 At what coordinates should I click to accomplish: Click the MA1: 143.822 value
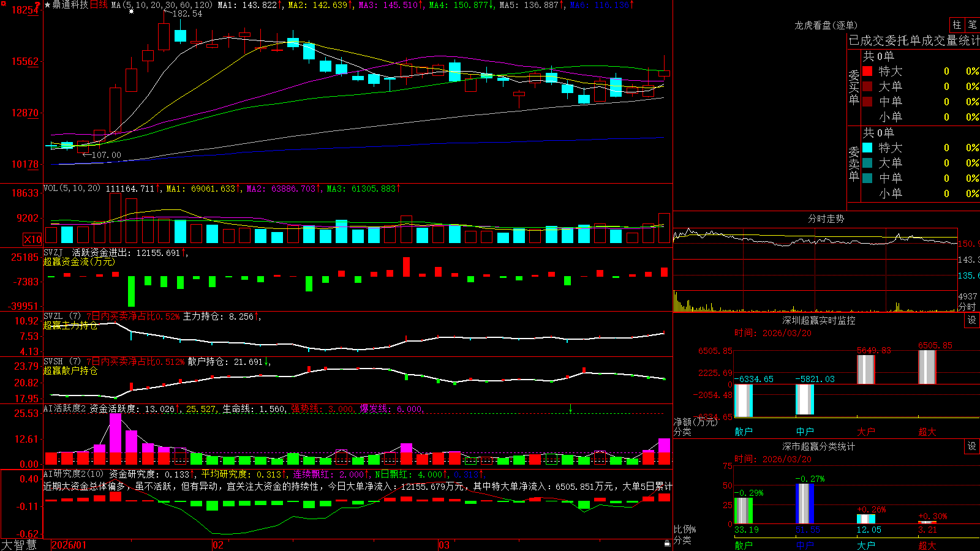point(247,5)
